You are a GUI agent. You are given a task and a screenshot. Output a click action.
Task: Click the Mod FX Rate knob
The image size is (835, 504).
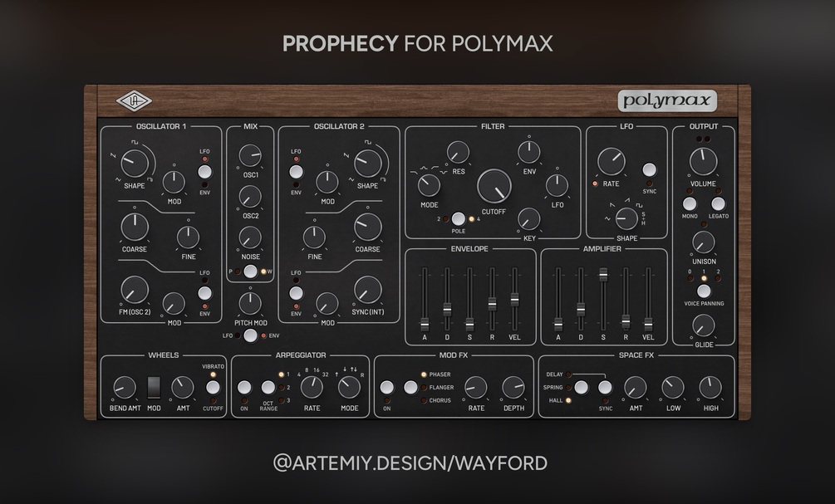point(476,388)
